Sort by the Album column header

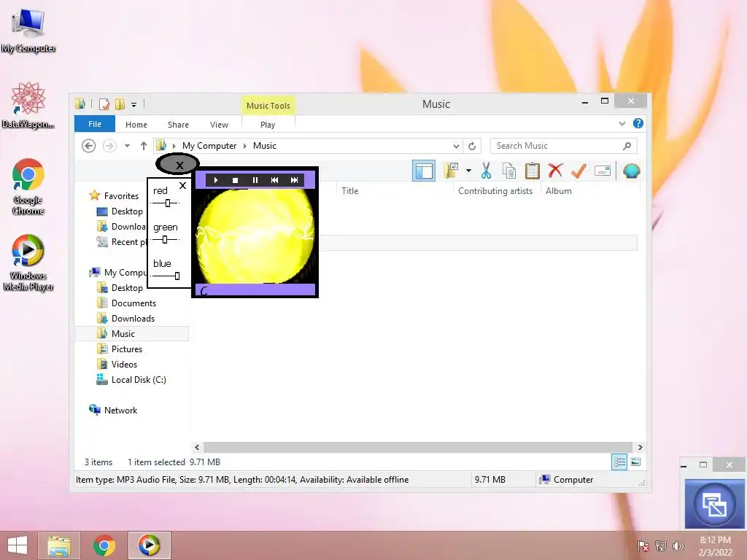click(558, 190)
